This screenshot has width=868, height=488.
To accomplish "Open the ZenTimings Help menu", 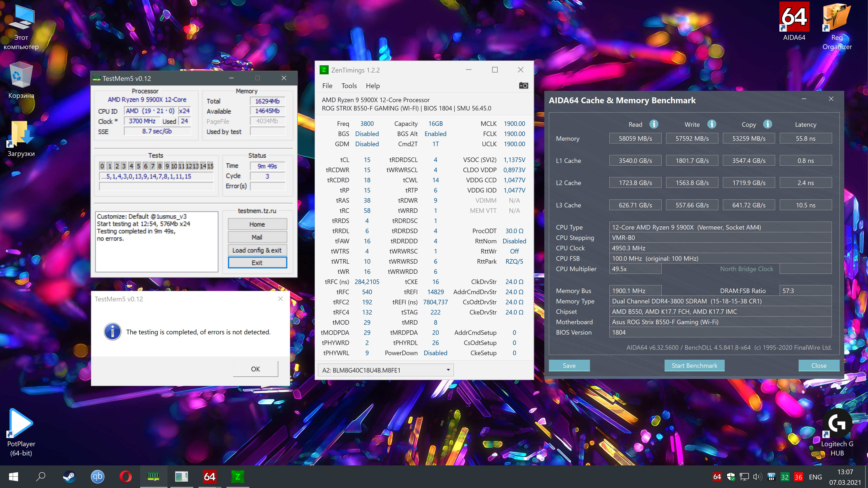I will tap(373, 86).
